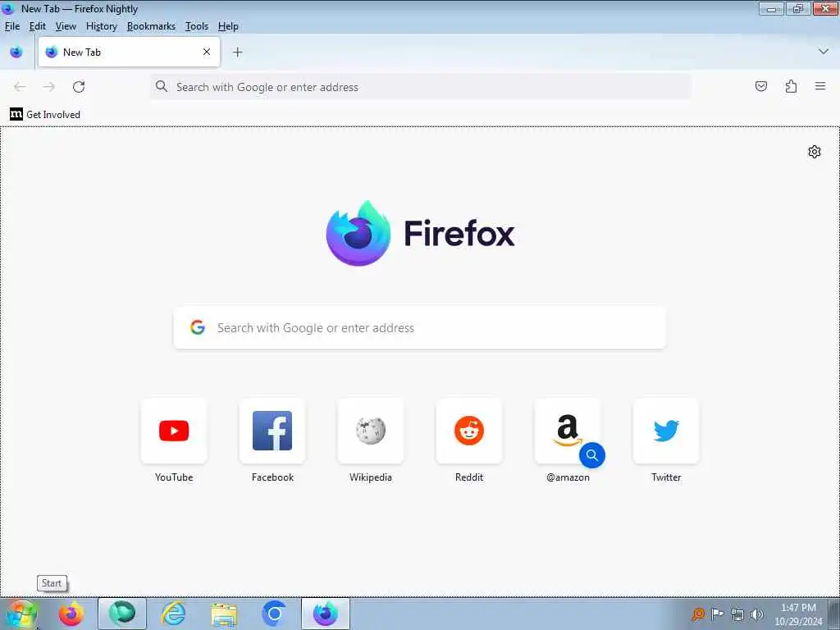Open Windows Explorer folder in taskbar
Image resolution: width=840 pixels, height=630 pixels.
(x=224, y=614)
